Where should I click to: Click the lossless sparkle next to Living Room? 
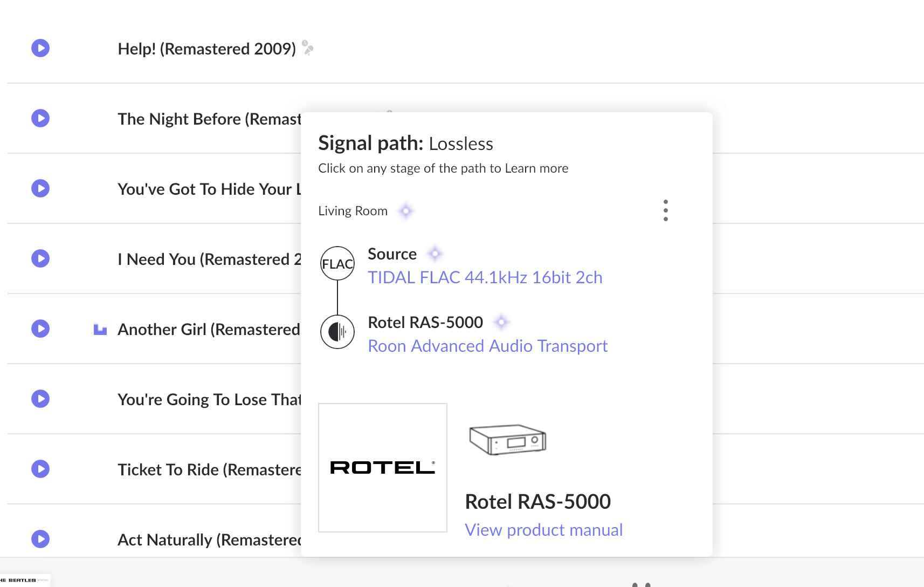tap(405, 211)
